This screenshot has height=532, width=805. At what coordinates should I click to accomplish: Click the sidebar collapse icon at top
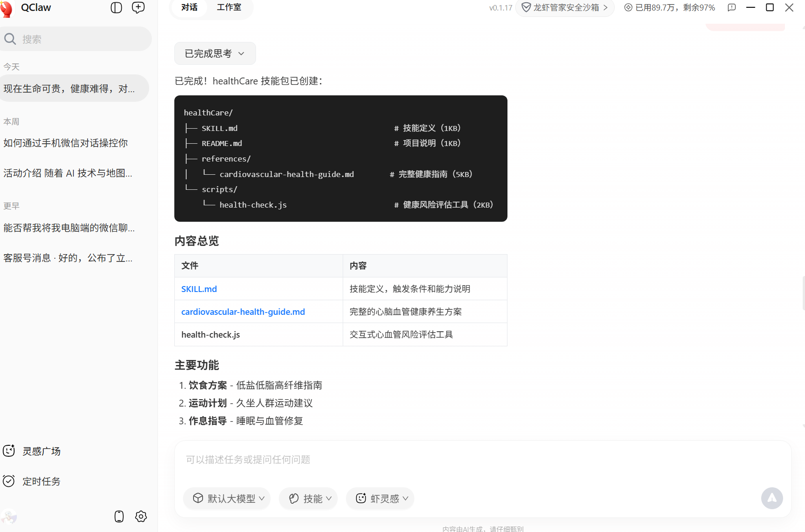tap(116, 8)
